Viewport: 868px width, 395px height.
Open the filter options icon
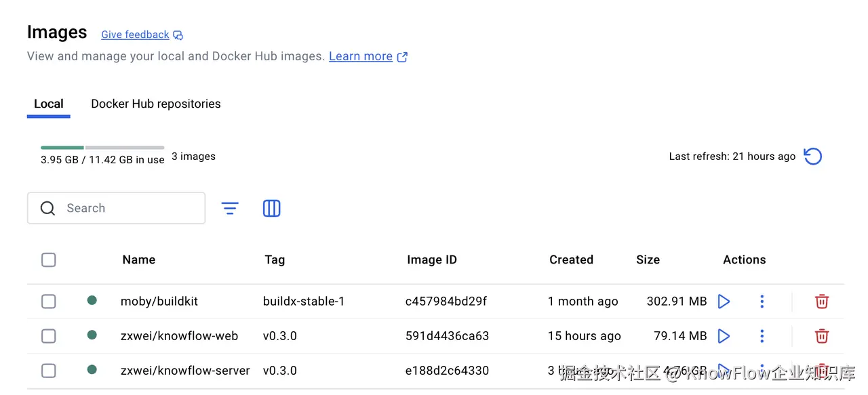[231, 209]
